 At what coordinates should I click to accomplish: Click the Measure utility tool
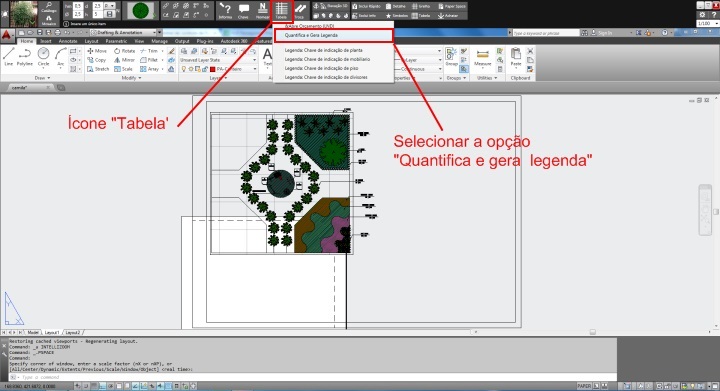(483, 58)
